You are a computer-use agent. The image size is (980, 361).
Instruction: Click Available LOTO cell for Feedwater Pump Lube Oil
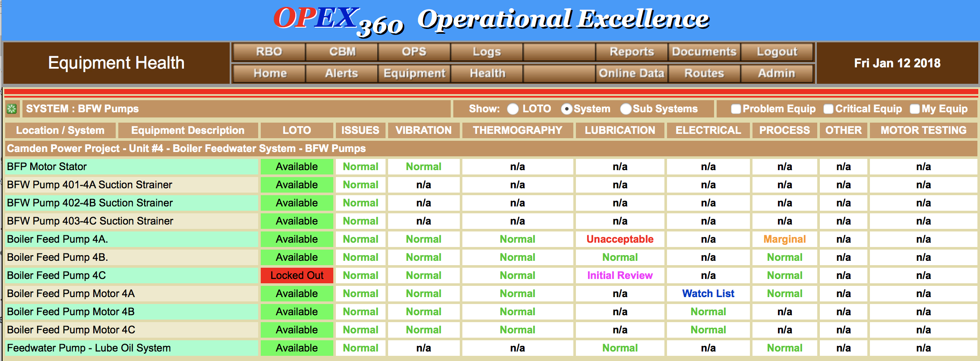tap(297, 348)
